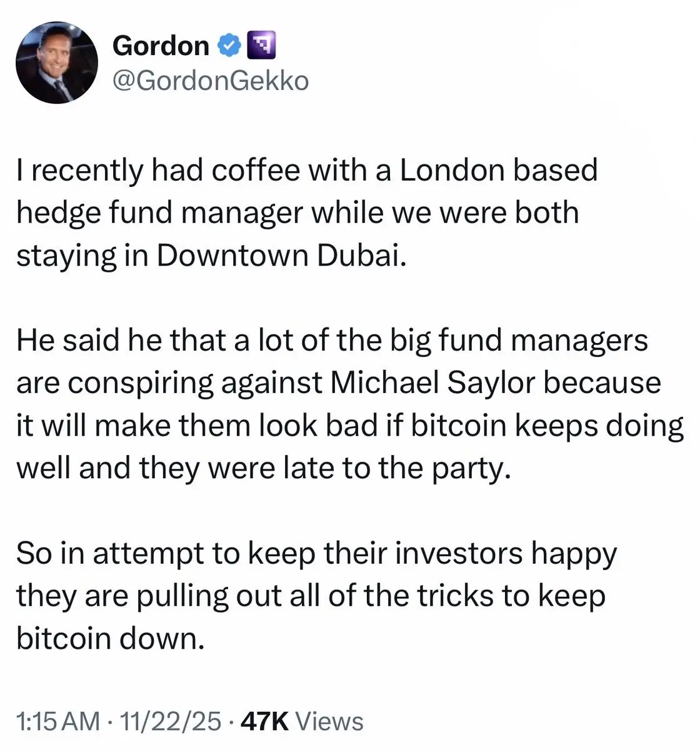The height and width of the screenshot is (750, 700).
Task: Visit the @GordonGekko handle
Action: (211, 81)
